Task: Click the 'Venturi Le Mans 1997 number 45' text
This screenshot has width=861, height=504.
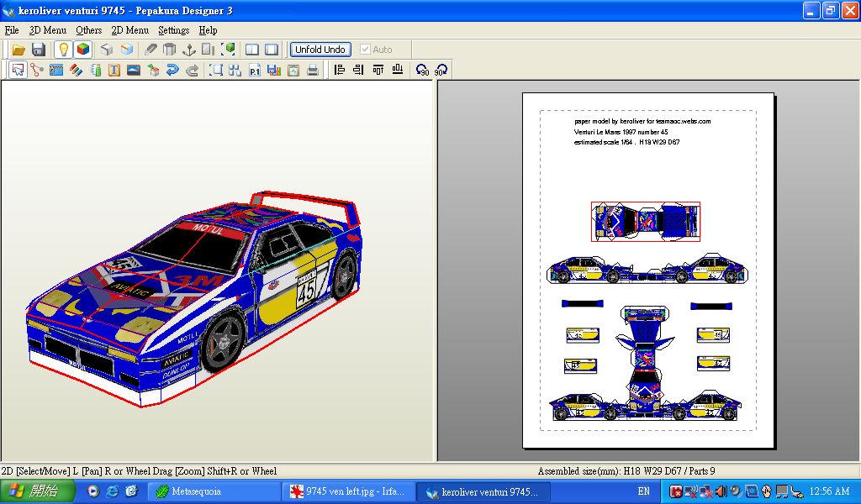Action: (x=621, y=132)
